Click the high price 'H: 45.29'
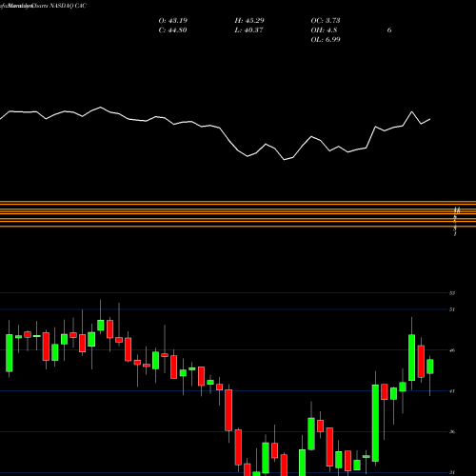Image resolution: width=476 pixels, height=476 pixels. [x=249, y=21]
